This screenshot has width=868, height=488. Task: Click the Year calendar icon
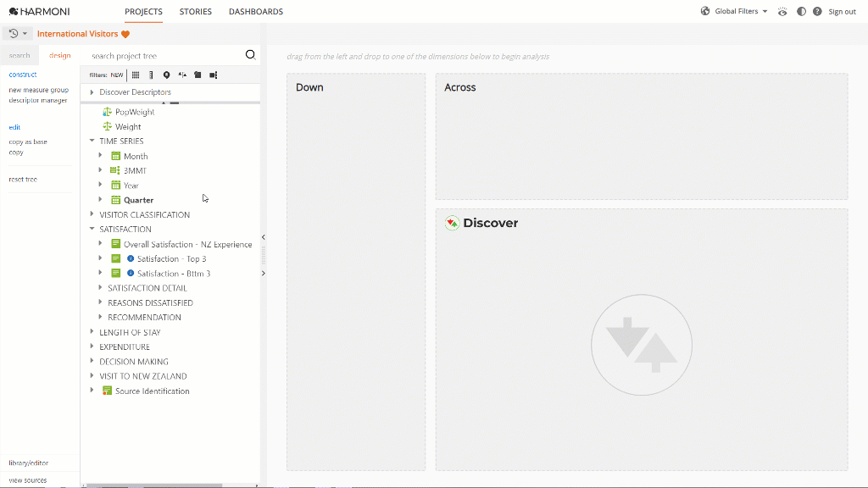point(115,186)
